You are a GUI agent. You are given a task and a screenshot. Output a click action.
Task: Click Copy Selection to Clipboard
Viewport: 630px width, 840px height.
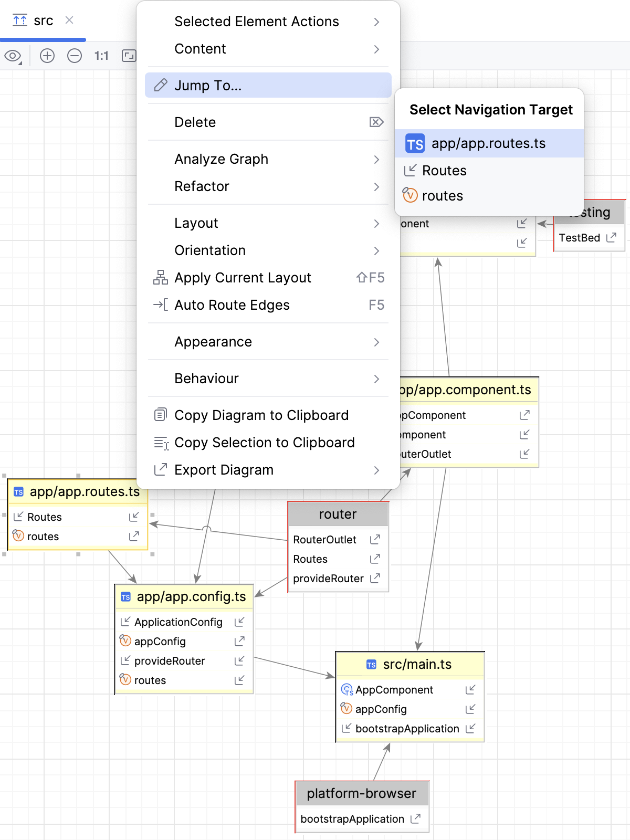point(268,443)
